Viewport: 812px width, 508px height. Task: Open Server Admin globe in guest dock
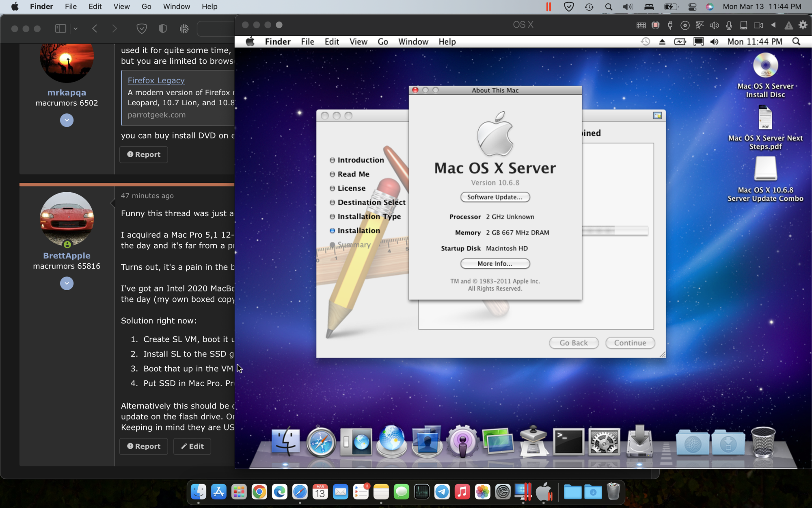(x=391, y=442)
